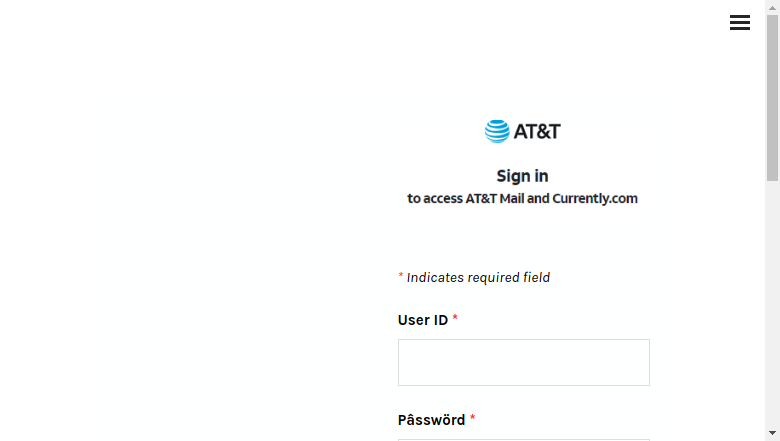Click the Currently.com text in the subtitle
The width and height of the screenshot is (780, 441).
click(595, 198)
